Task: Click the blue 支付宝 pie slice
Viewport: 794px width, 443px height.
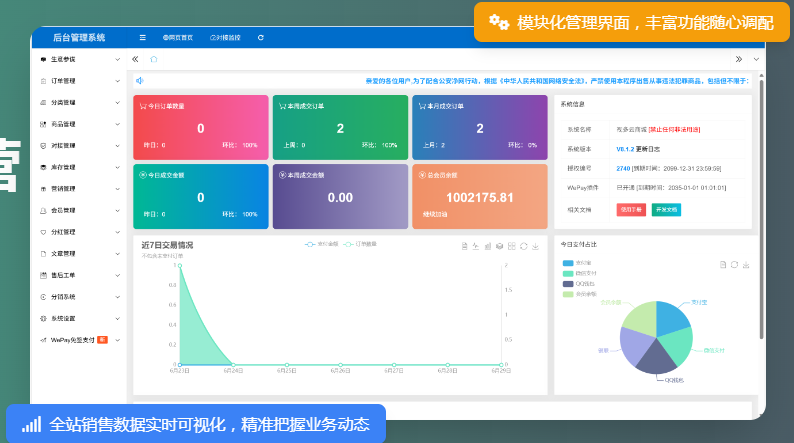Action: pyautogui.click(x=672, y=316)
